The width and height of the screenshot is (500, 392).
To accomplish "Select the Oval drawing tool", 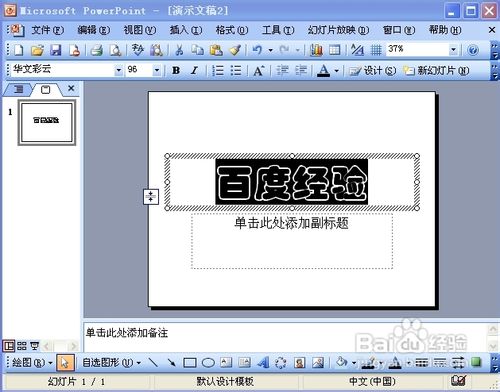I will point(208,362).
